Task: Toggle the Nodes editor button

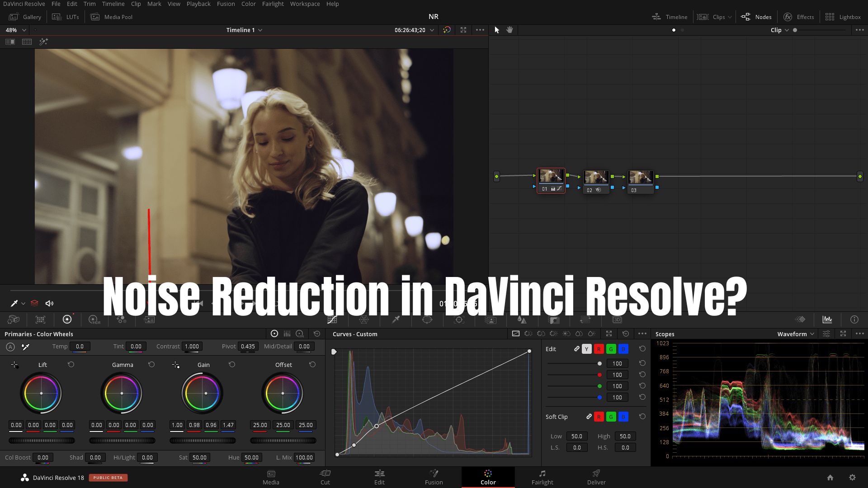Action: [x=756, y=17]
